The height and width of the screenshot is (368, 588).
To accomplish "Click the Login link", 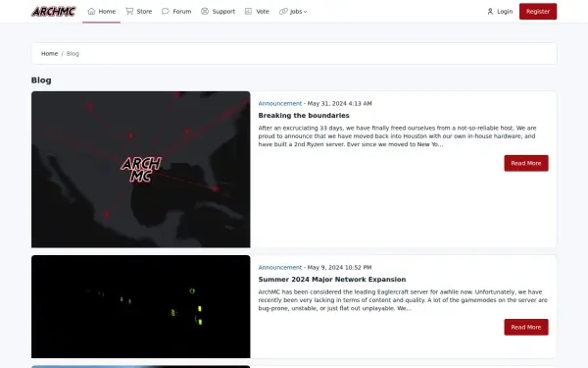I will [500, 11].
